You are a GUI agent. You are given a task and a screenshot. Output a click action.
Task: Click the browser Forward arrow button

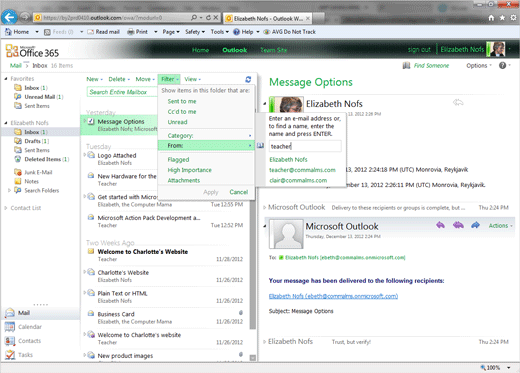pos(25,17)
